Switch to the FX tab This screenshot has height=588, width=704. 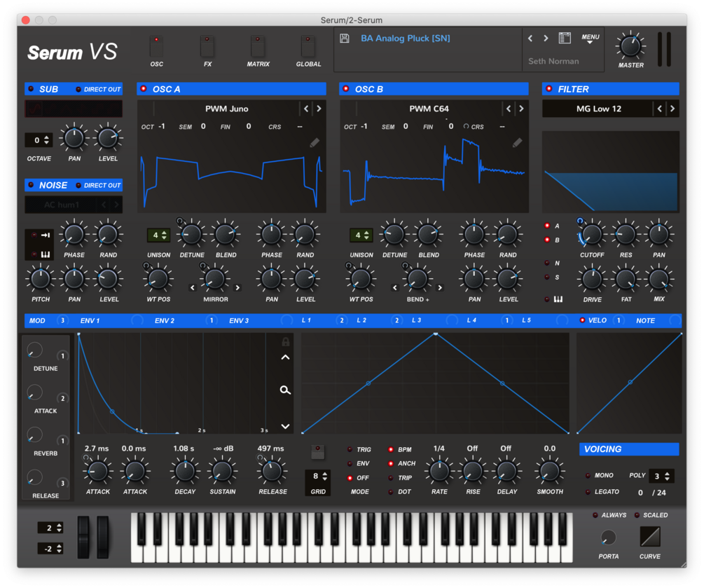[207, 46]
